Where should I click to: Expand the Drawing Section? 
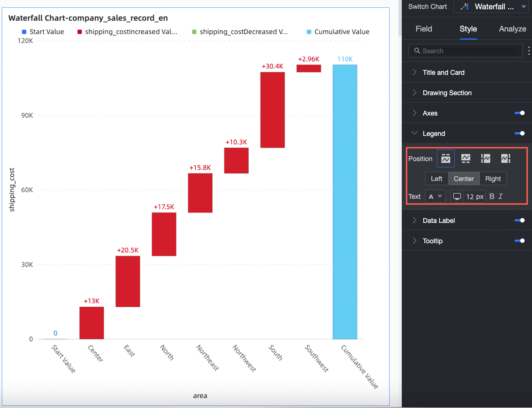[x=467, y=93]
